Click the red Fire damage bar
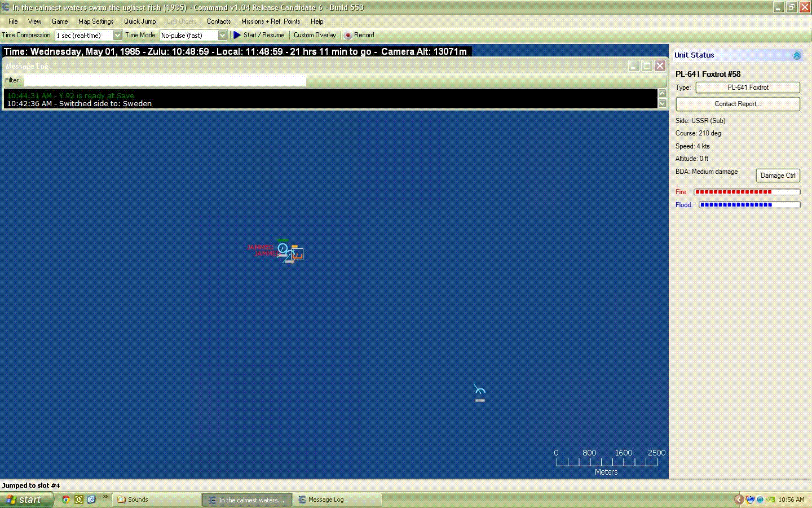The image size is (812, 508). 747,192
